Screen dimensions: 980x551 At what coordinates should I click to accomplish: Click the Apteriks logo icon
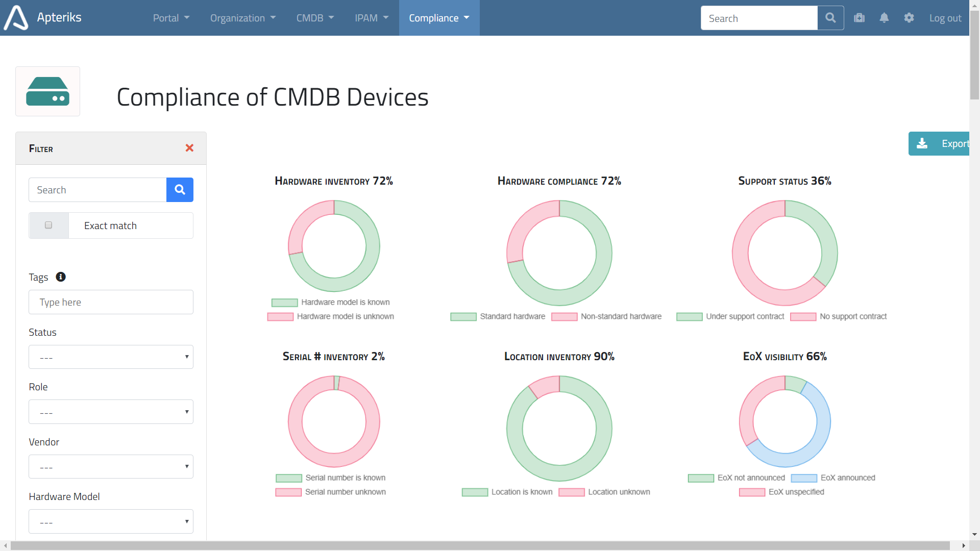pyautogui.click(x=16, y=18)
